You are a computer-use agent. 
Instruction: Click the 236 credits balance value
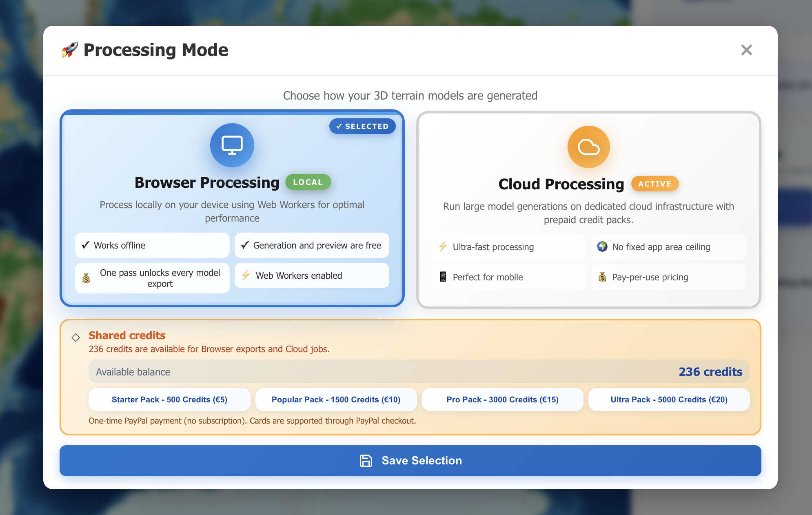710,372
